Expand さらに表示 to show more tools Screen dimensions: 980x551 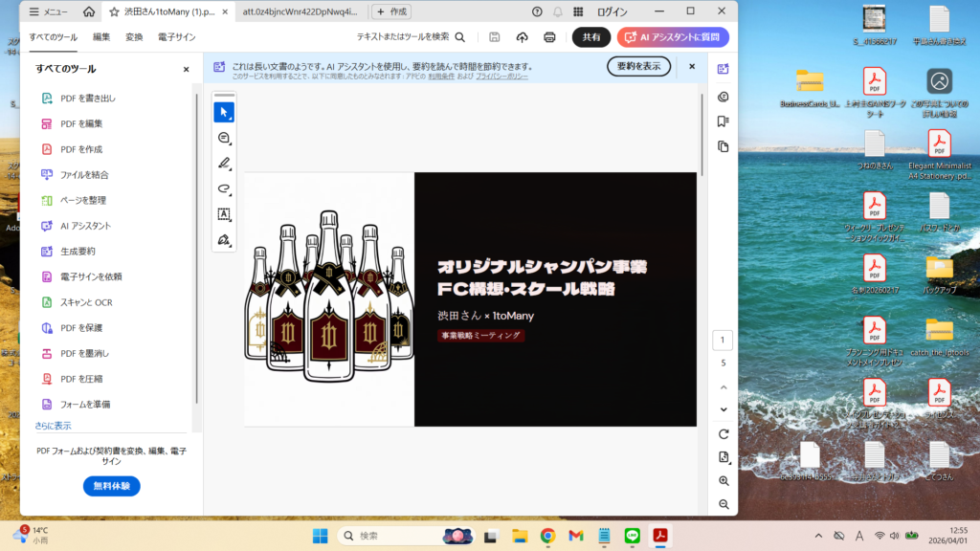tap(54, 426)
